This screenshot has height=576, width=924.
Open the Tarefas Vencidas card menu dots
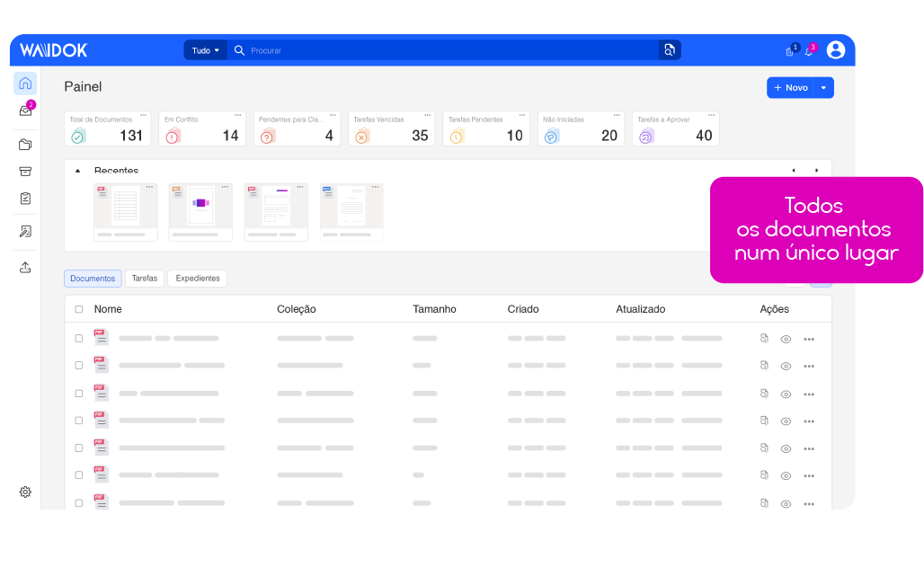(x=428, y=115)
